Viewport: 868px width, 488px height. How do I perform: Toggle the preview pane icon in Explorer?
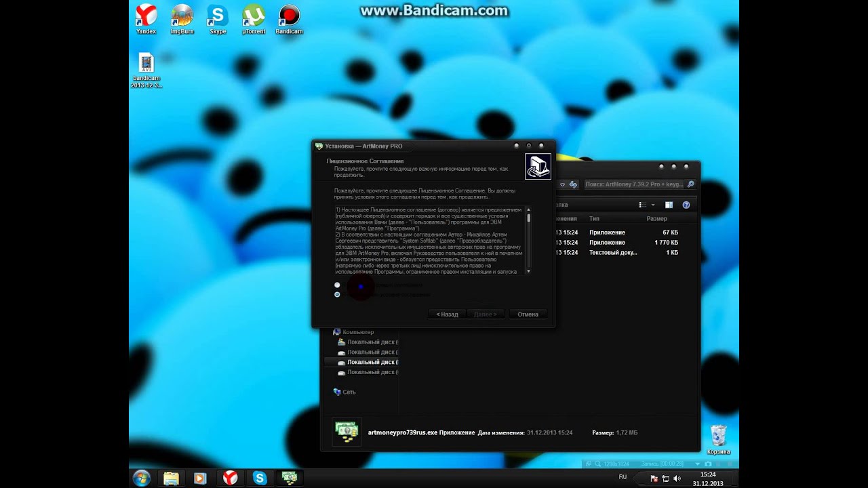click(x=669, y=205)
